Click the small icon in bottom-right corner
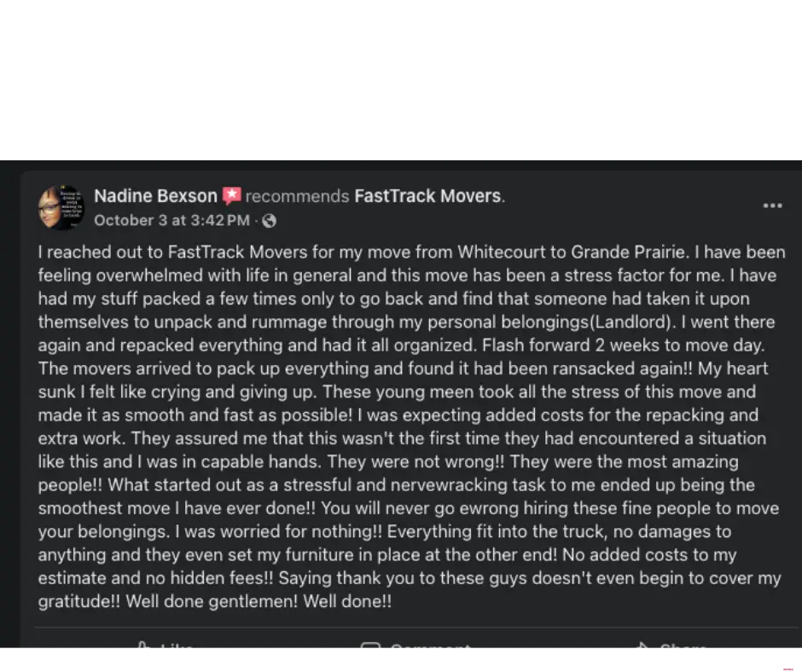The image size is (802, 672). point(788,666)
